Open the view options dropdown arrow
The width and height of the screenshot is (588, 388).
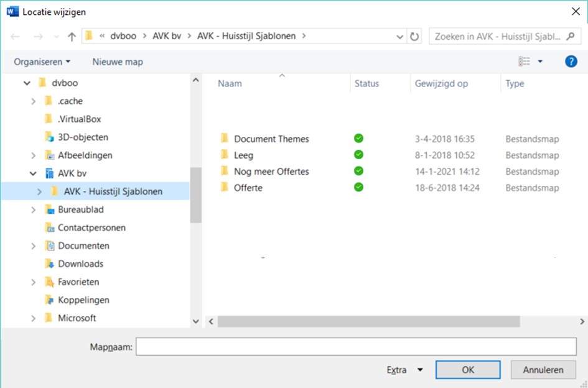pyautogui.click(x=540, y=62)
